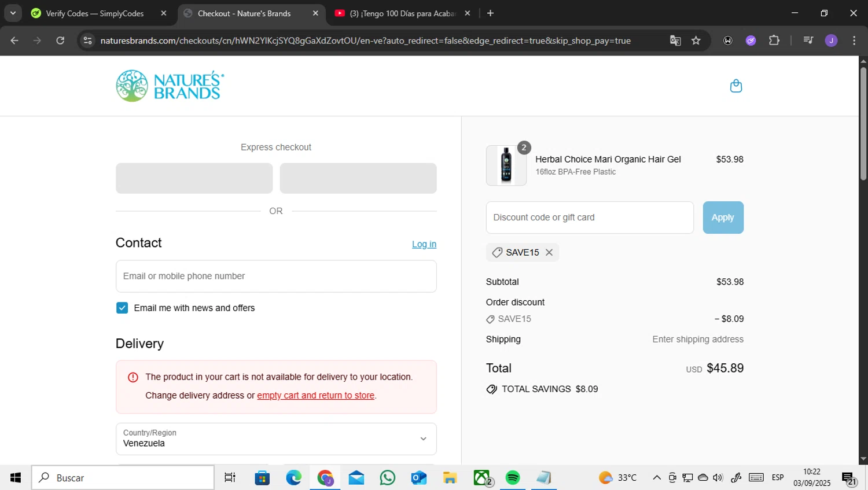This screenshot has height=490, width=868.
Task: Open the media control icon
Action: pos(808,40)
